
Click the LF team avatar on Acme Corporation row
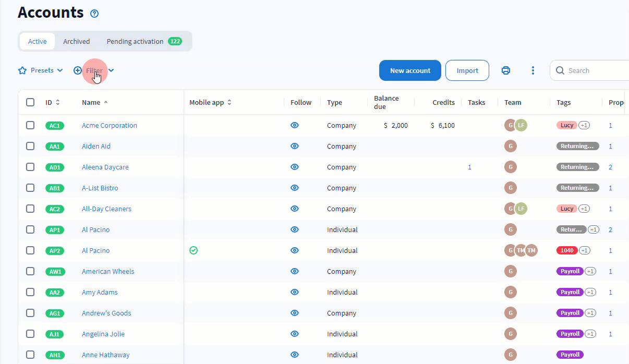[521, 125]
